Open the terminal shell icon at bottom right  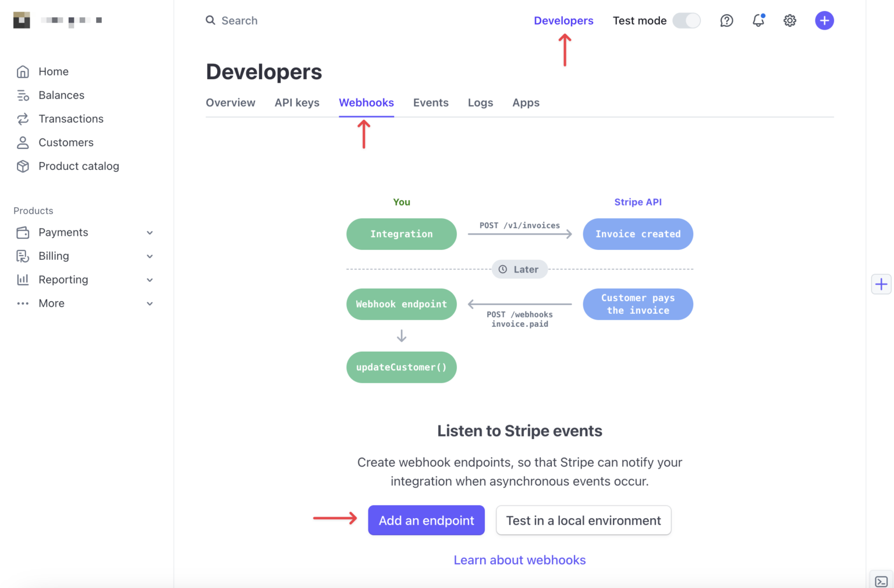[881, 581]
